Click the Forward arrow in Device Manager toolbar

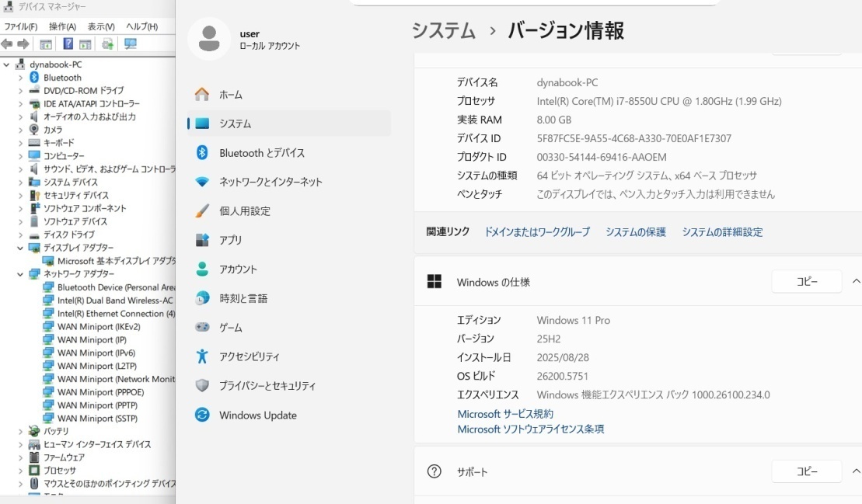23,44
